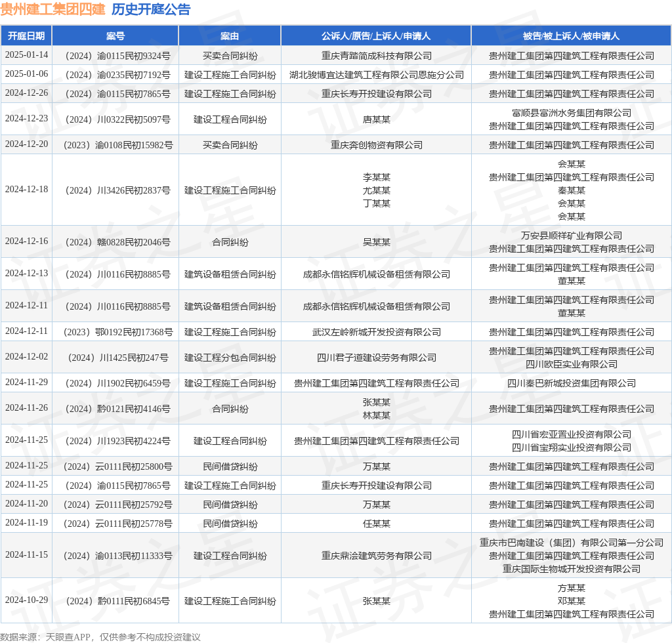Click the 被告/被上诉人/被申请人 column header
The height and width of the screenshot is (643, 672).
click(571, 36)
